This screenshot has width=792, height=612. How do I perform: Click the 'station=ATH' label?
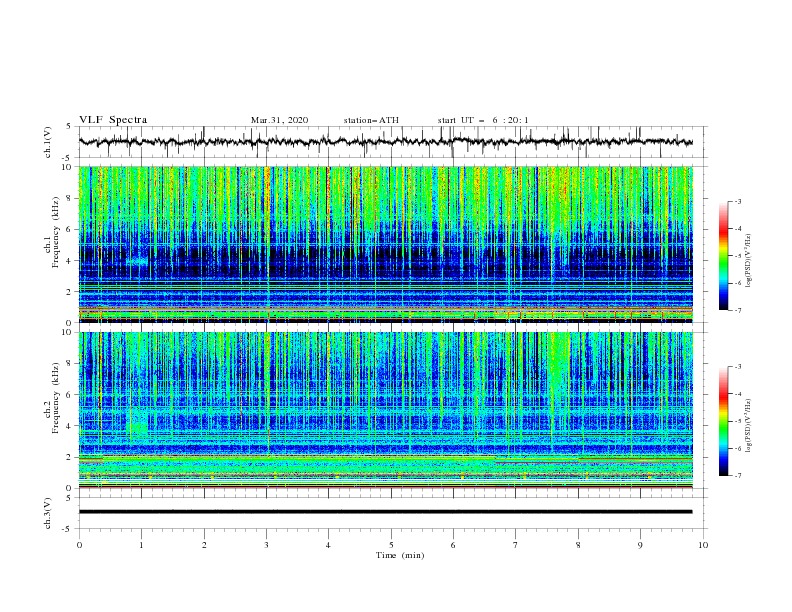coord(371,120)
